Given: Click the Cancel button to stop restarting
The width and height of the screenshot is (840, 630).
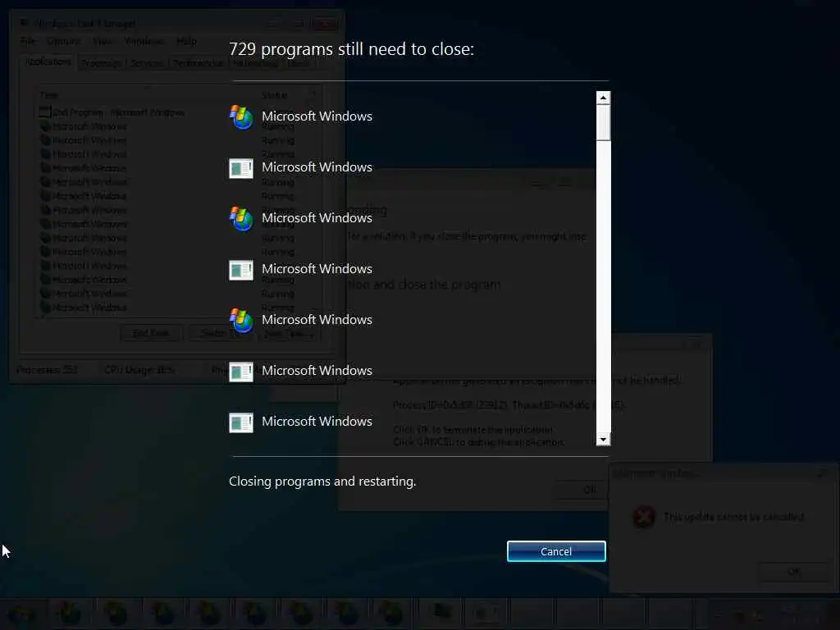Looking at the screenshot, I should pos(556,551).
